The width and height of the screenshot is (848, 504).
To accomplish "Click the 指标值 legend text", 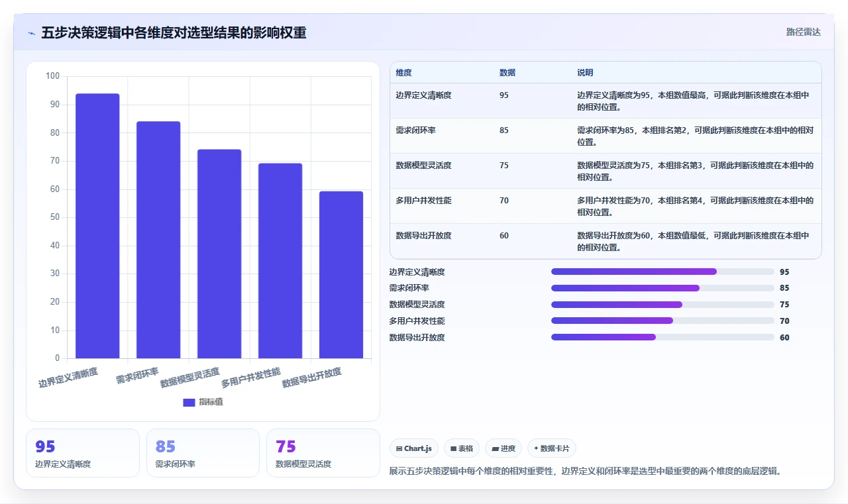I will pyautogui.click(x=211, y=402).
